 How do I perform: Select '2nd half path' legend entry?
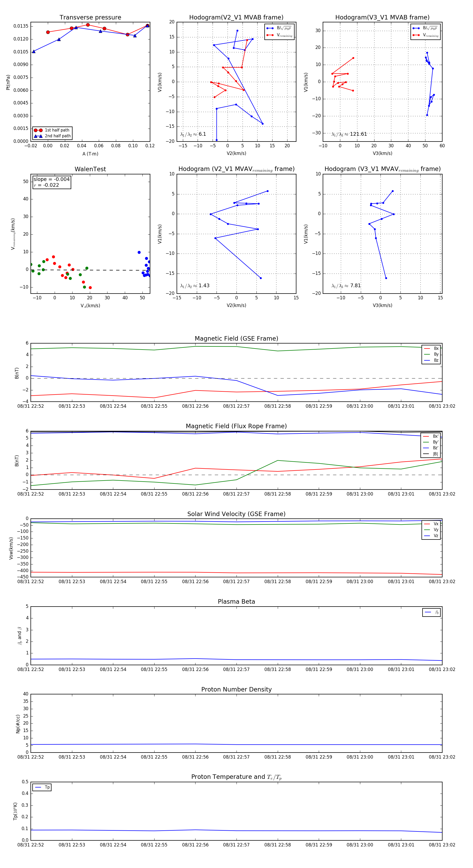(52, 136)
